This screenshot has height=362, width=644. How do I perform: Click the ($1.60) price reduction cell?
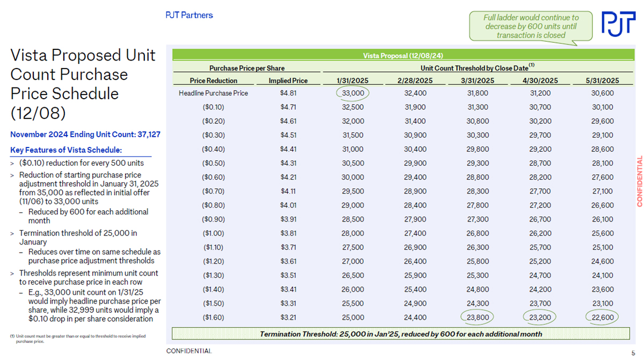pos(214,317)
